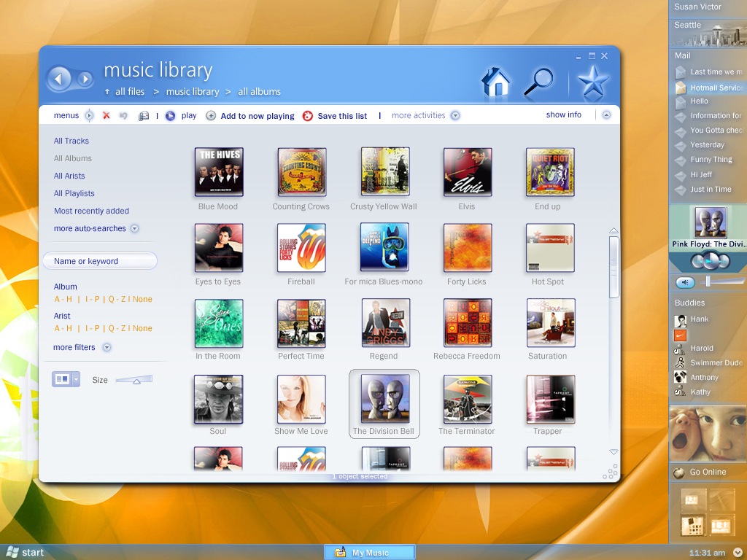Open the magnifying glass search icon
Image resolution: width=747 pixels, height=560 pixels.
(538, 82)
